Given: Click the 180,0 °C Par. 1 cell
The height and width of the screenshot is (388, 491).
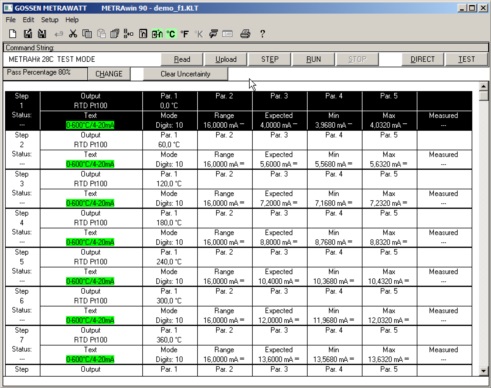Looking at the screenshot, I should pos(170,218).
